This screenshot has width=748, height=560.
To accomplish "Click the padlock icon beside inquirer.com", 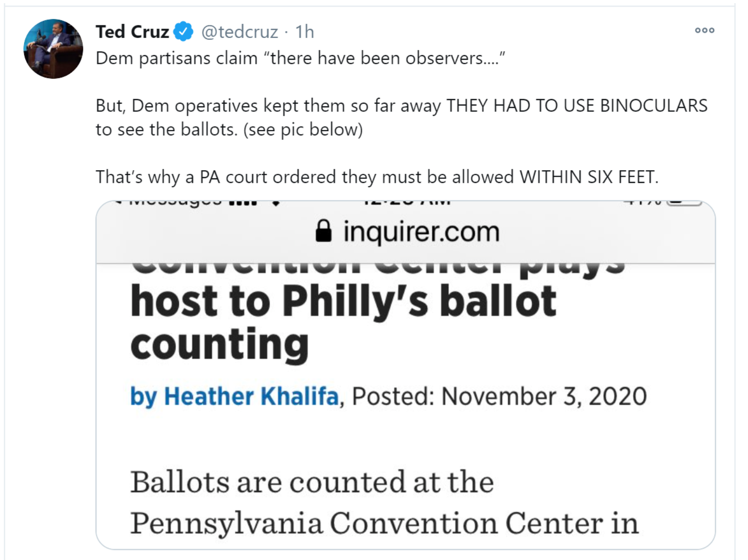I will (x=323, y=231).
